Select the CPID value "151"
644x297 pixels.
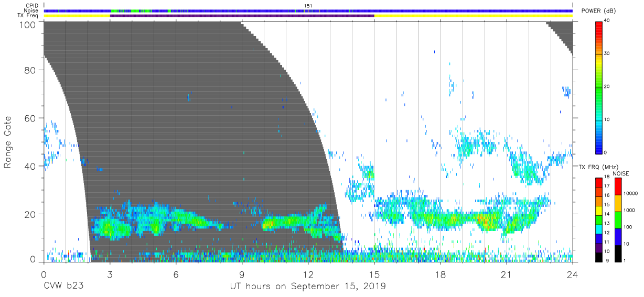(x=308, y=6)
